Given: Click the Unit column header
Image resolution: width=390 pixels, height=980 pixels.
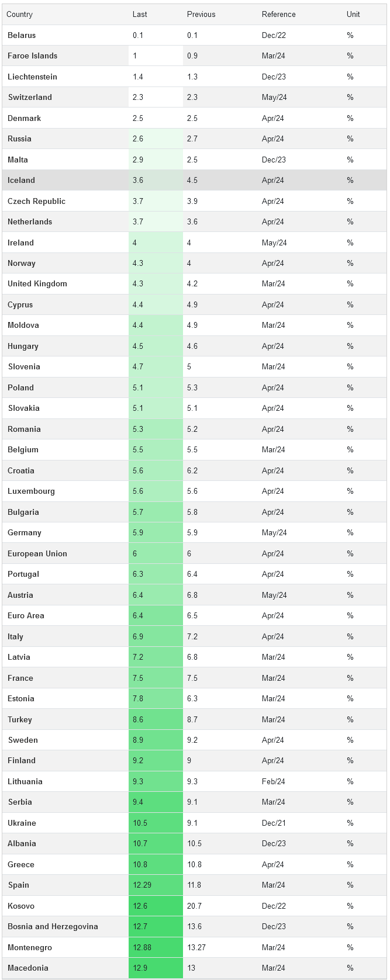Looking at the screenshot, I should [x=353, y=15].
